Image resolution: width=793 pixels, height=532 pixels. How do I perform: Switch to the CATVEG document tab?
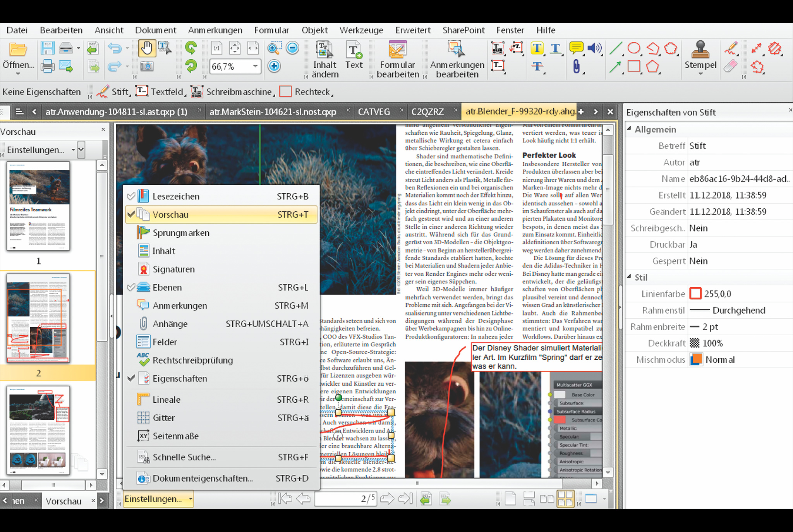[x=374, y=112]
